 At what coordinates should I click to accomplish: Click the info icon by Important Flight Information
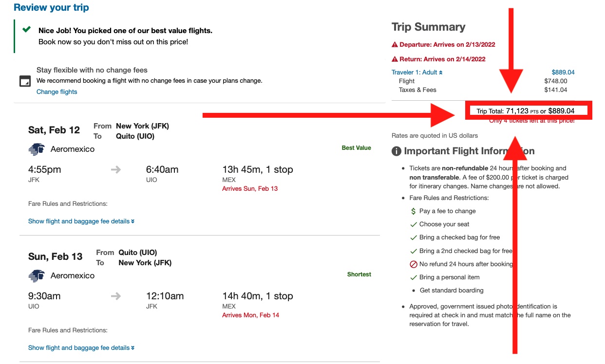[397, 151]
